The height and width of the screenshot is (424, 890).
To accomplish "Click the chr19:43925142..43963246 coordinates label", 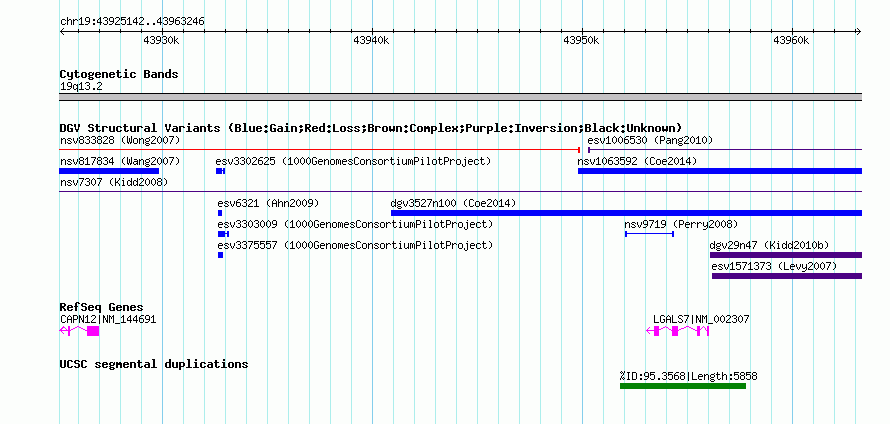I will tap(132, 22).
